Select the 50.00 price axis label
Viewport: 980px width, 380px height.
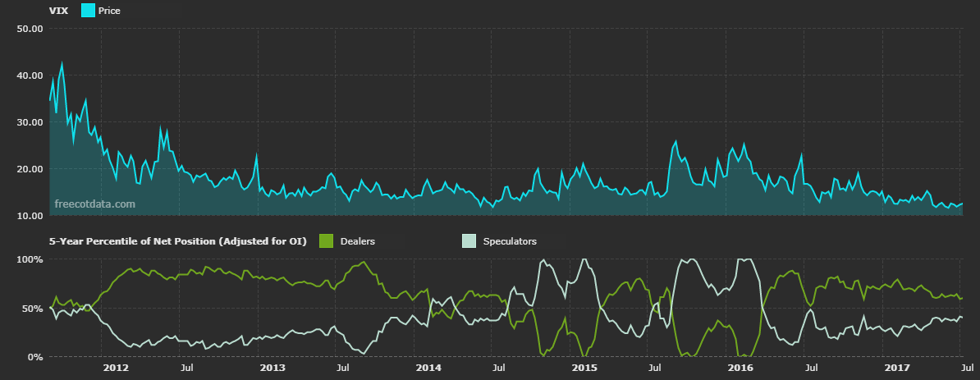coord(30,28)
